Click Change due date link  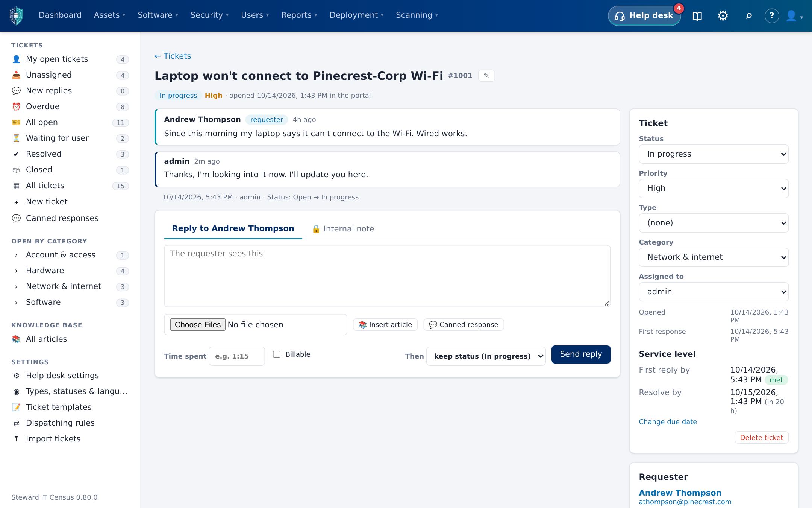(x=668, y=422)
